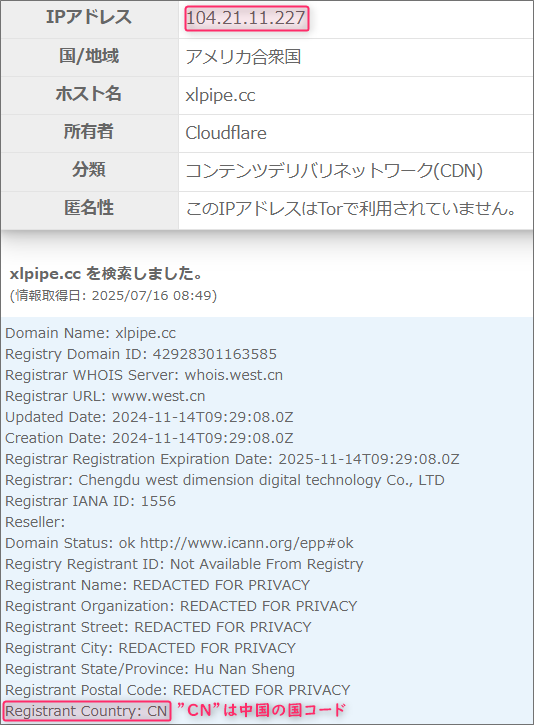534x725 pixels.
Task: Click the xlpipe.cc を検索しました heading
Action: pyautogui.click(x=106, y=273)
